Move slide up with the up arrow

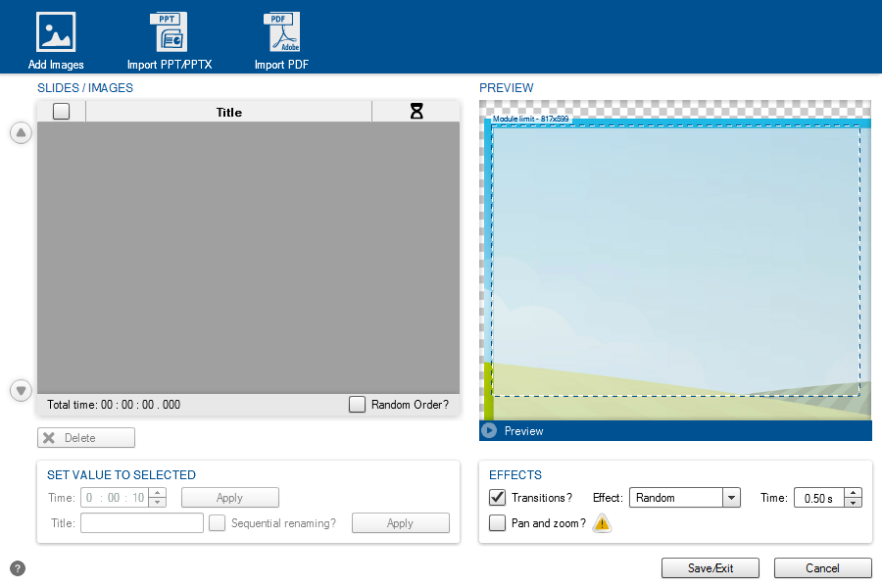tap(21, 133)
